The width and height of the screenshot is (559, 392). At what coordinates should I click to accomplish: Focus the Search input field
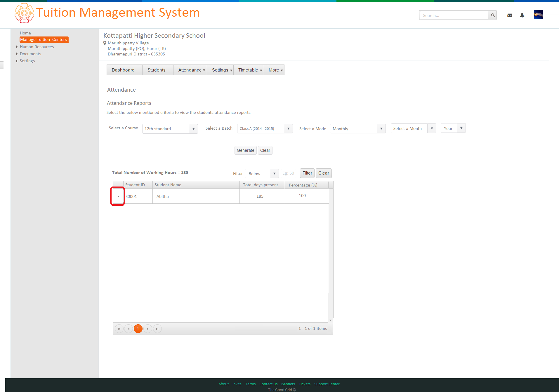[x=454, y=15]
